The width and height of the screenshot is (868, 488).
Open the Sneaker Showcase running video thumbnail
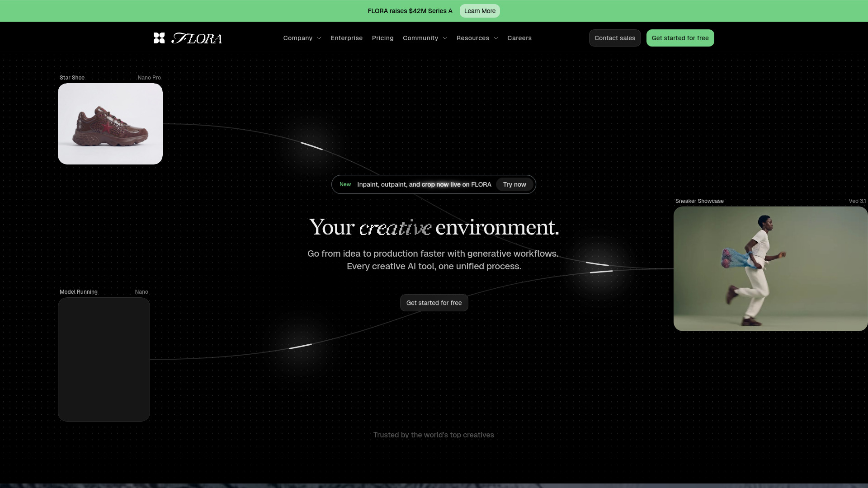[x=770, y=269]
